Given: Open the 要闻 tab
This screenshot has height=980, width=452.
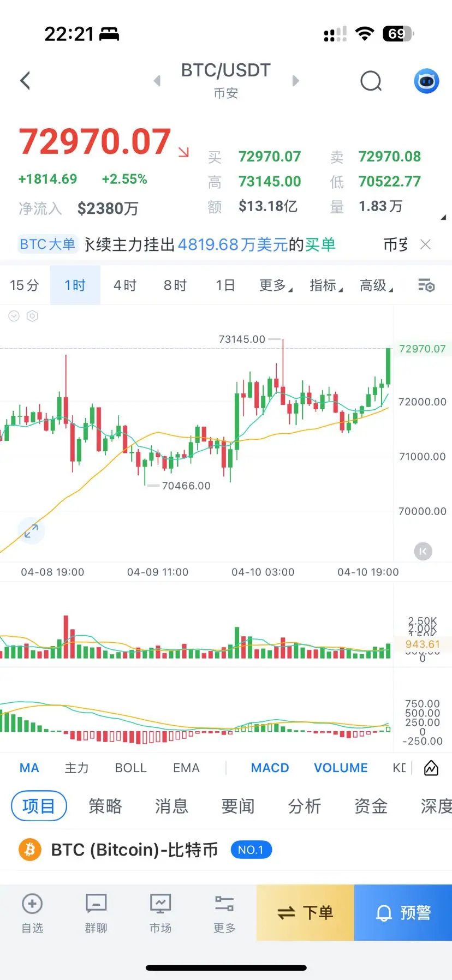Looking at the screenshot, I should 238,806.
